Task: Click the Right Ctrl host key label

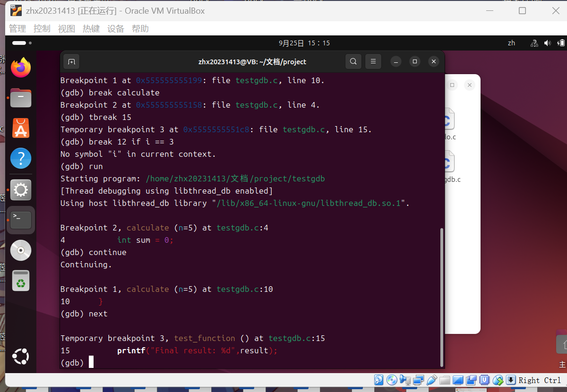Action: click(x=540, y=380)
